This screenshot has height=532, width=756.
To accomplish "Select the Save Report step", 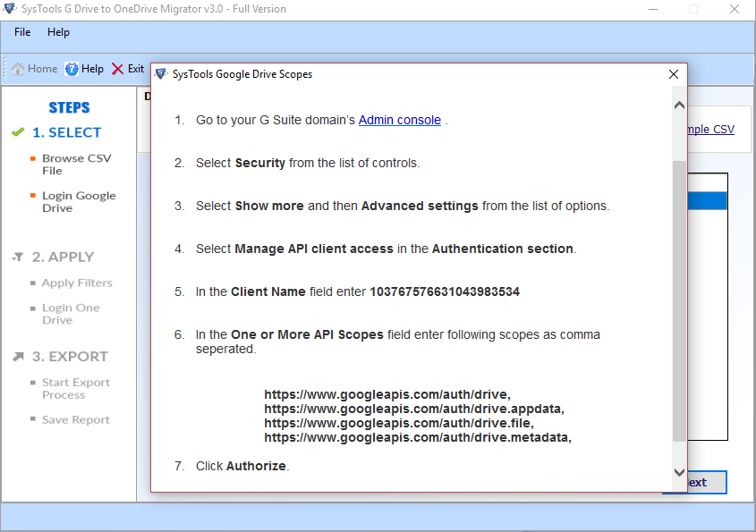I will tap(76, 419).
